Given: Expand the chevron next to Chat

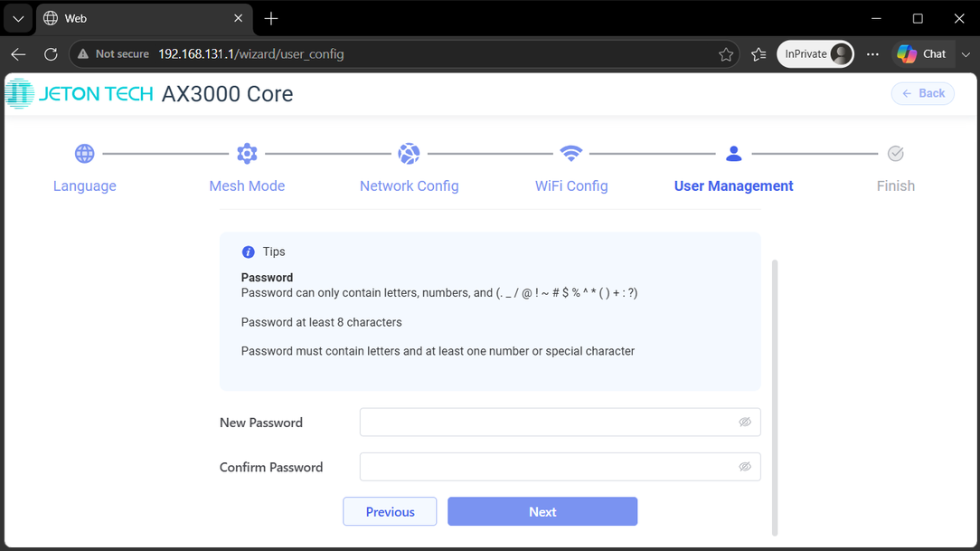Looking at the screenshot, I should tap(966, 54).
